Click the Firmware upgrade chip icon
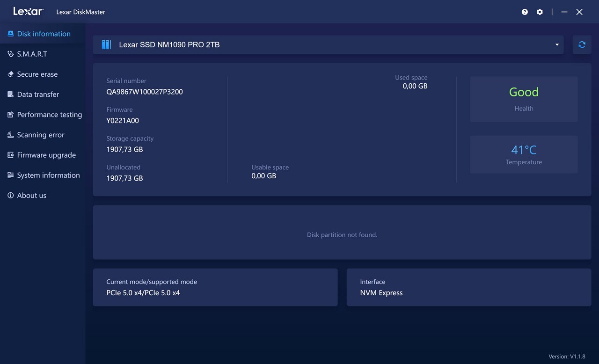Viewport: 599px width, 364px height. click(10, 155)
